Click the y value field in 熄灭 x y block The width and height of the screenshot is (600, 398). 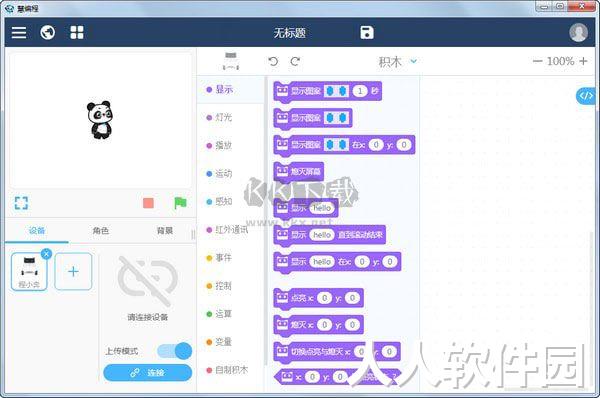(x=352, y=325)
